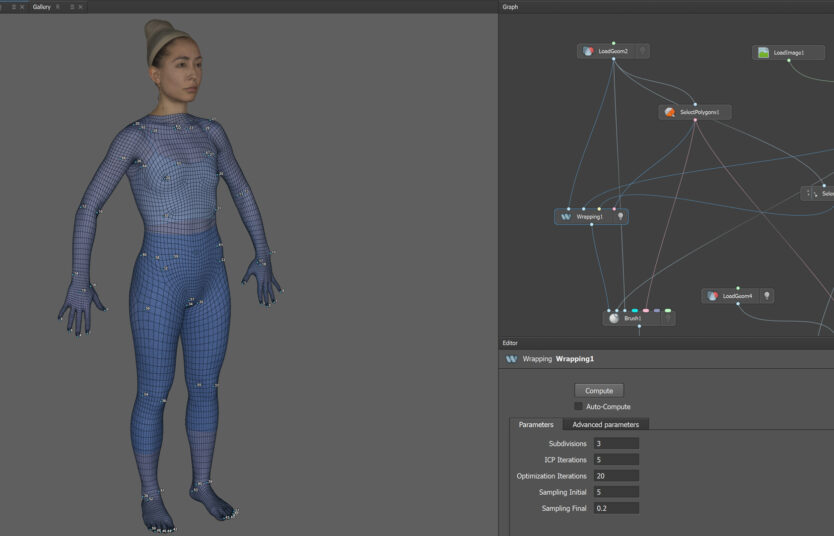Select the LoadGeom4 node icon
Viewport: 834px width, 536px height.
point(712,296)
